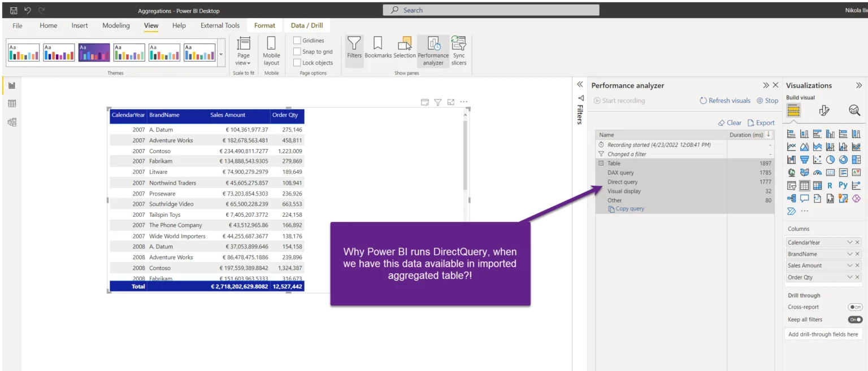The width and height of the screenshot is (868, 371).
Task: Expand the themes gallery dropdown
Action: [221, 54]
